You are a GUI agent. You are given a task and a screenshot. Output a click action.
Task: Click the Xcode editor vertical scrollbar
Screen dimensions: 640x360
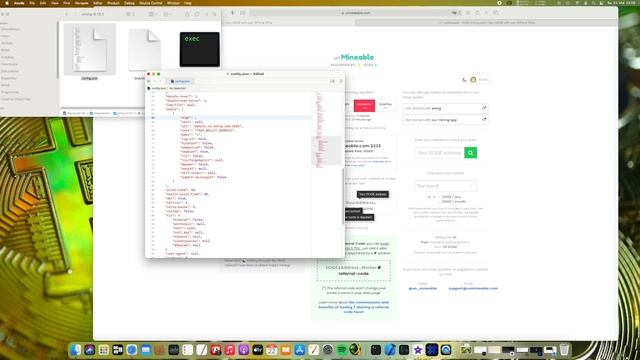coord(343,195)
